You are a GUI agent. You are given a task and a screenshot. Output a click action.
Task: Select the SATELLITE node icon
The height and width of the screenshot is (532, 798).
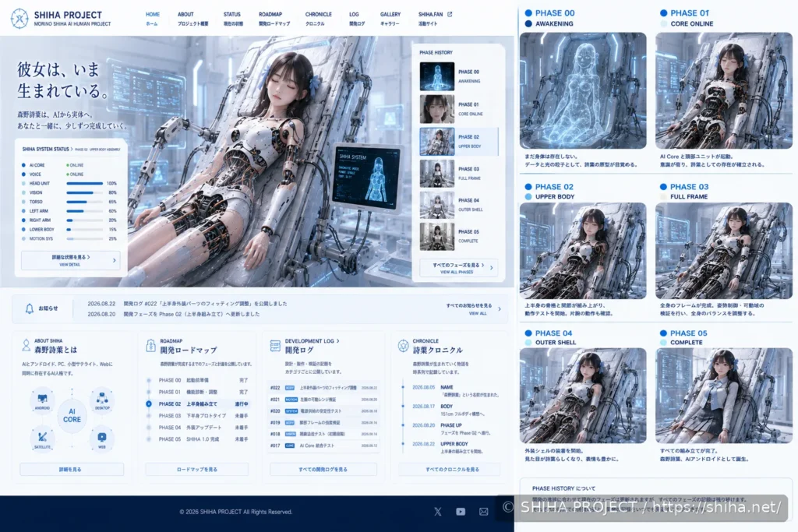pos(42,439)
